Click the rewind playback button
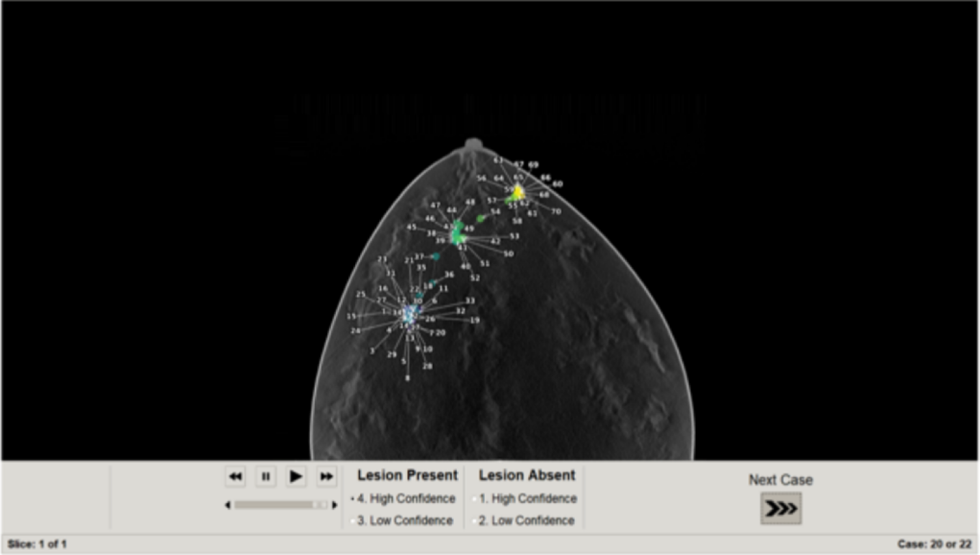 tap(235, 476)
